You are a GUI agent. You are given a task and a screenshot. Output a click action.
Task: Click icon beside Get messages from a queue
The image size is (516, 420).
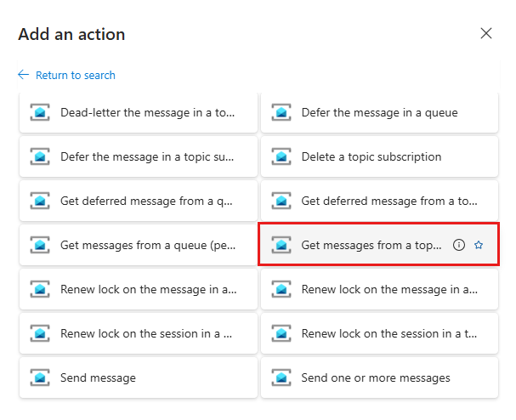(x=40, y=245)
